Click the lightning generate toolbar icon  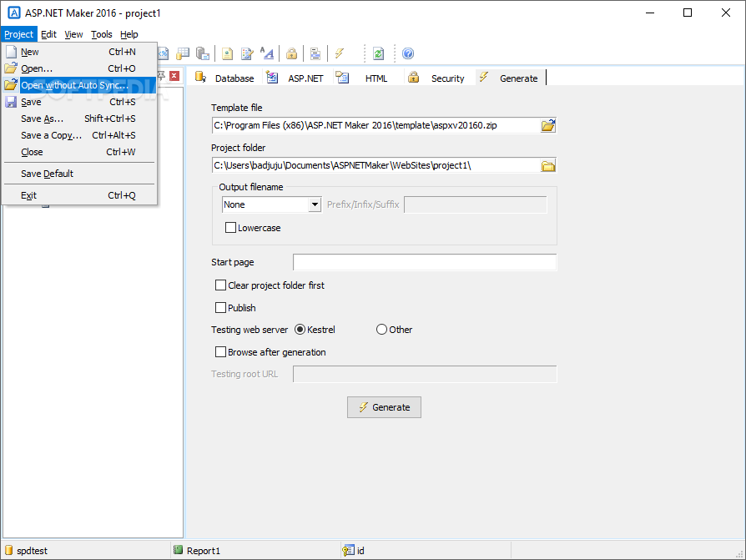coord(340,53)
